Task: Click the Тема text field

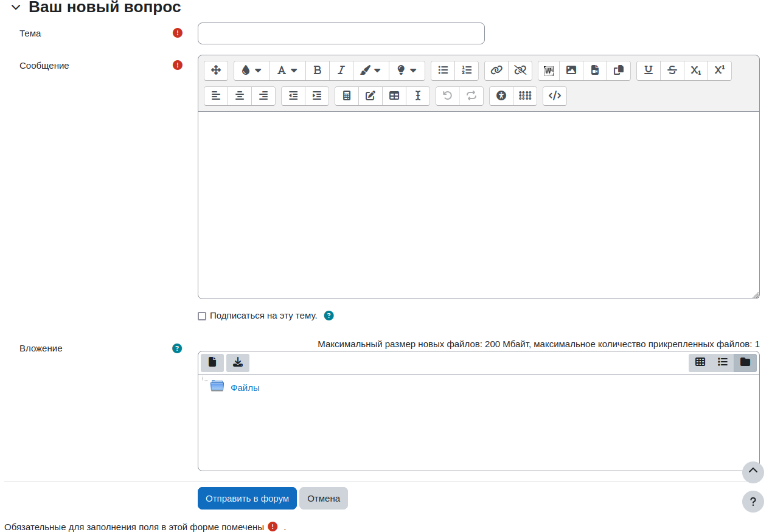Action: tap(341, 33)
